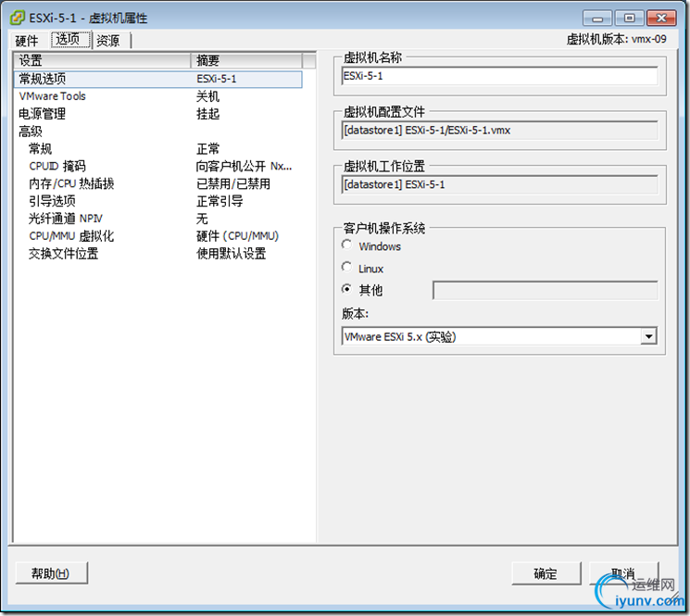Image resolution: width=690 pixels, height=616 pixels.
Task: Switch to the 选项 tab
Action: coord(70,40)
